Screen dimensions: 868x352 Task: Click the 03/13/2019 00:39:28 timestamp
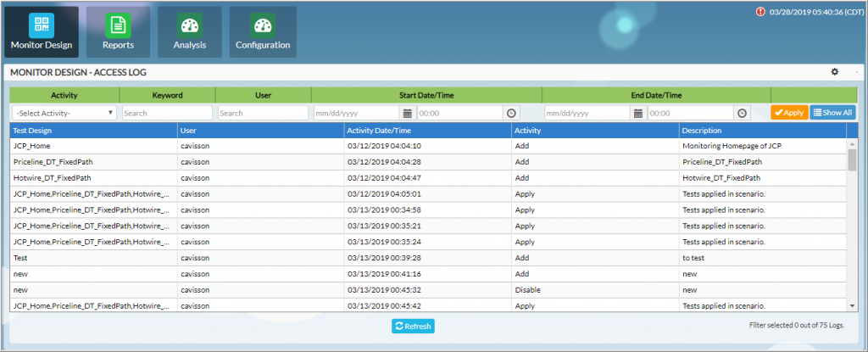click(384, 258)
